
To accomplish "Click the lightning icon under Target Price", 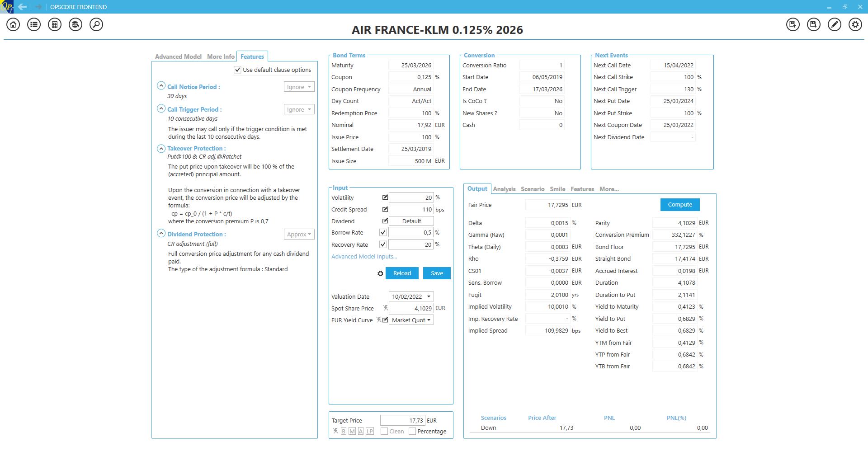I will pos(335,431).
